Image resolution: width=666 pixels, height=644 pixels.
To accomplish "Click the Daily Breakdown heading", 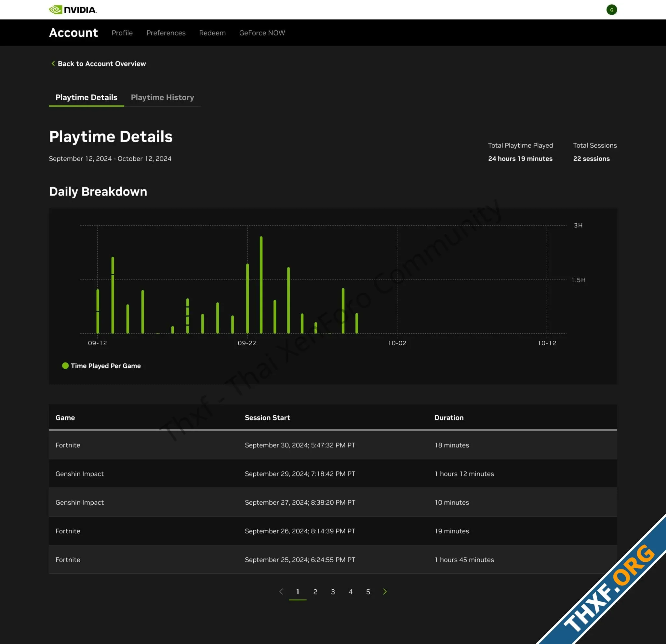I will 98,191.
